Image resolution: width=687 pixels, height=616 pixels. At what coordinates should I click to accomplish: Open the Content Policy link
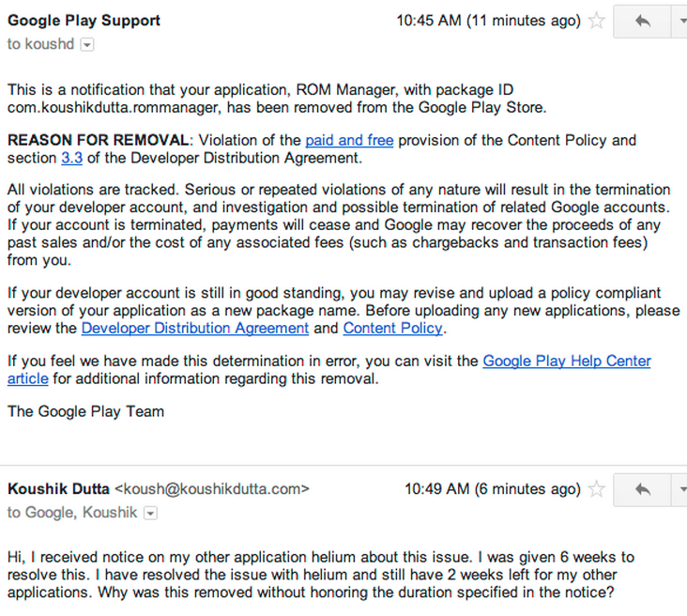[x=392, y=328]
